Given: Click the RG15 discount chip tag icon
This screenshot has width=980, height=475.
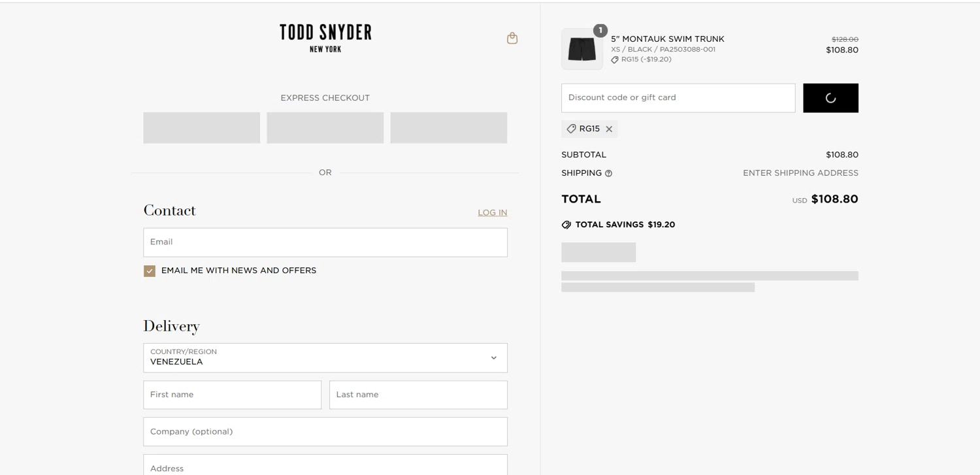Looking at the screenshot, I should pyautogui.click(x=571, y=129).
